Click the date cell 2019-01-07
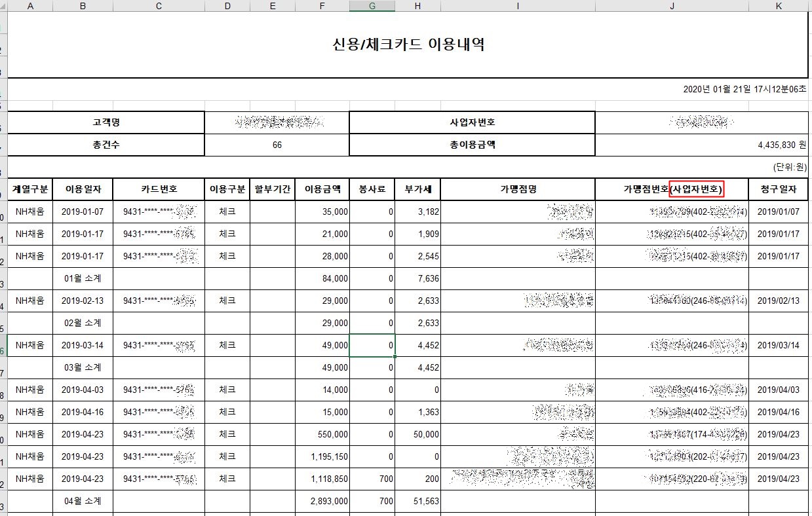This screenshot has height=516, width=812. (x=83, y=212)
